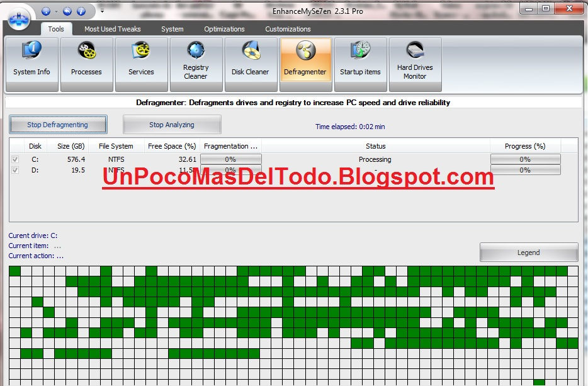The image size is (588, 386).
Task: Sort by the Progress (%) column header
Action: (x=526, y=146)
